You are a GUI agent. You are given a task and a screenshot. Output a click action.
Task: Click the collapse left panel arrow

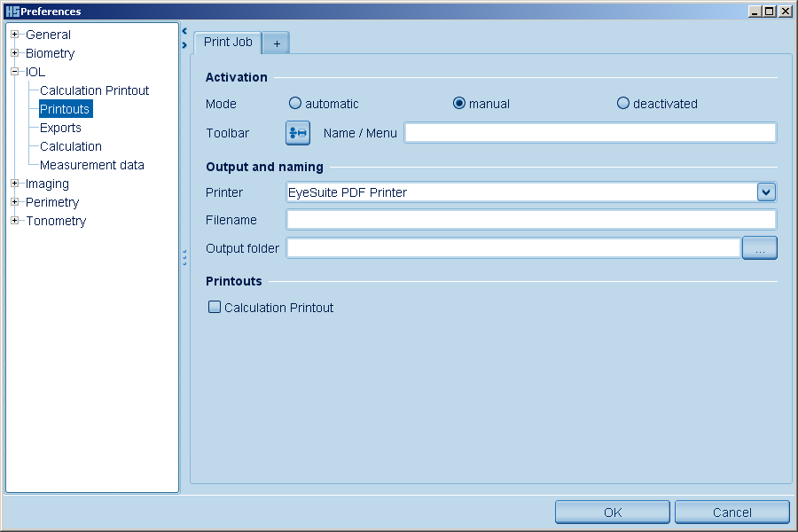(x=184, y=30)
